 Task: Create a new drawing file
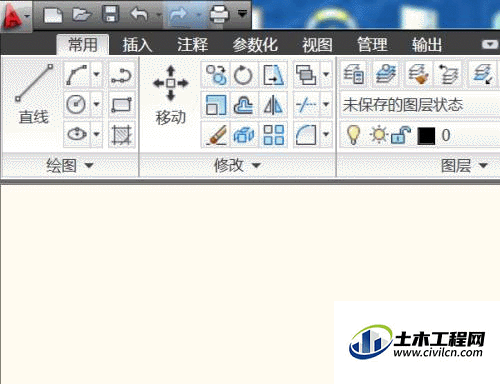[x=53, y=15]
